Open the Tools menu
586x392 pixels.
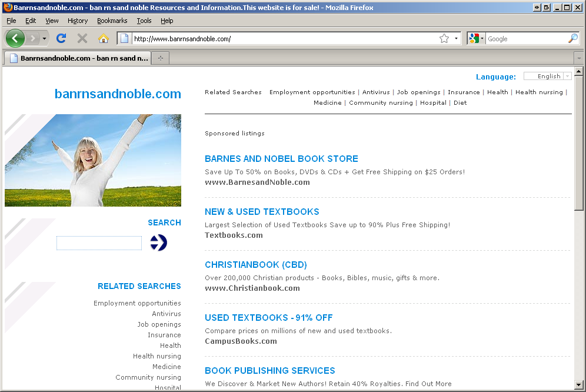[x=144, y=21]
